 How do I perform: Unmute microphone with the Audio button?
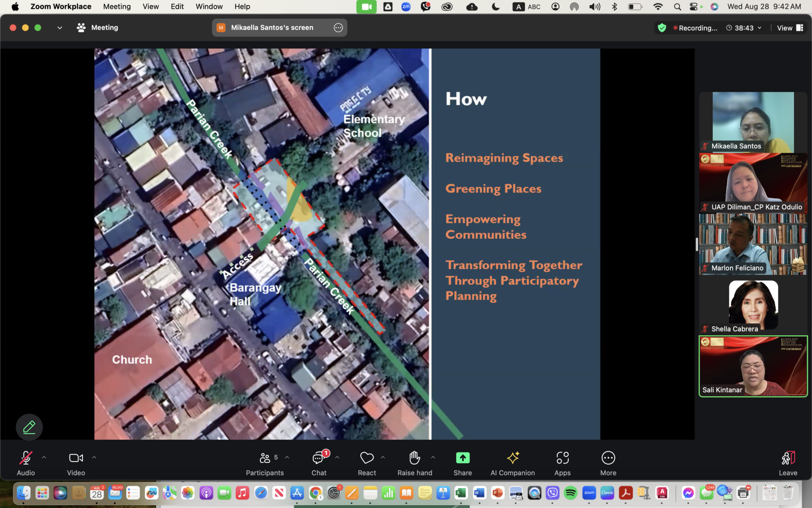coord(26,463)
